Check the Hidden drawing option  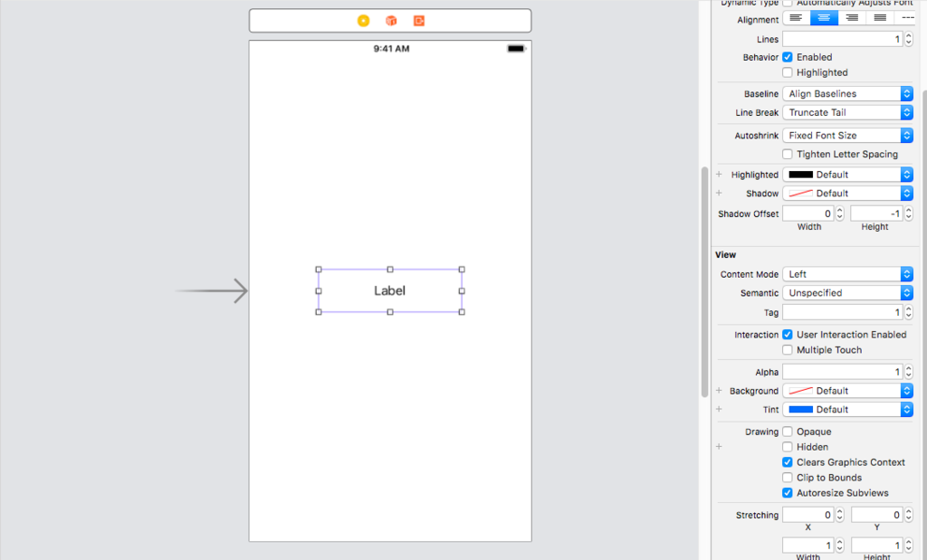click(788, 447)
